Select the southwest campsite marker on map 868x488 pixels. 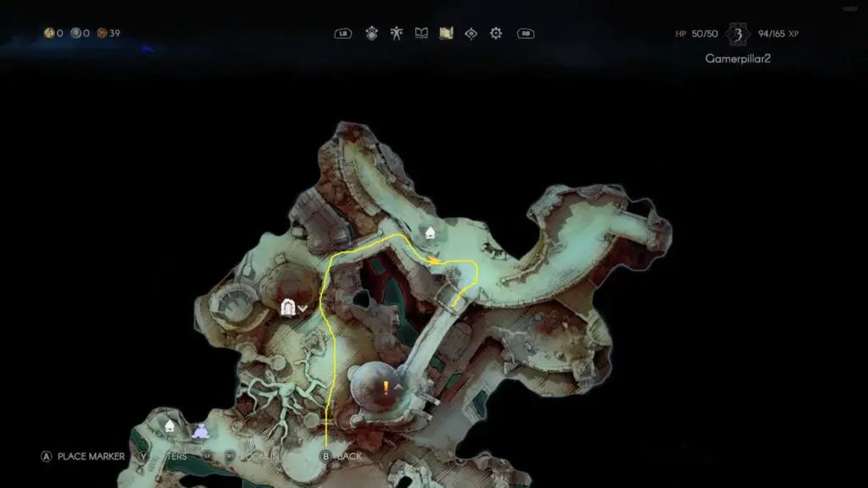170,427
